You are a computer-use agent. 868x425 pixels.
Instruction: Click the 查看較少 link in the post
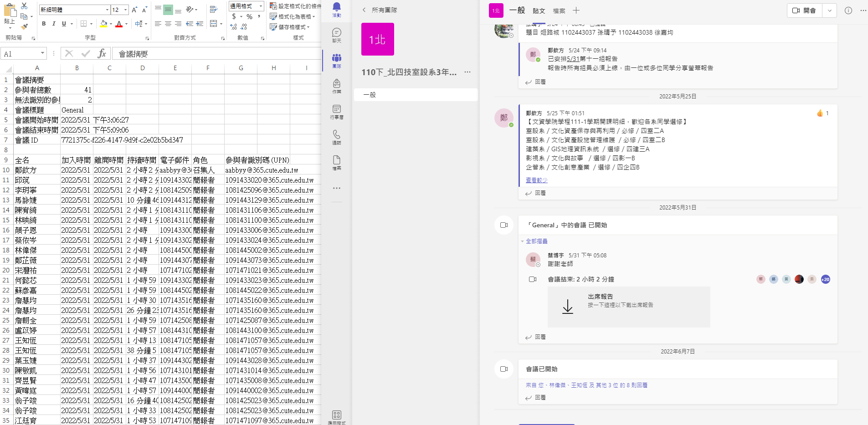pyautogui.click(x=536, y=180)
